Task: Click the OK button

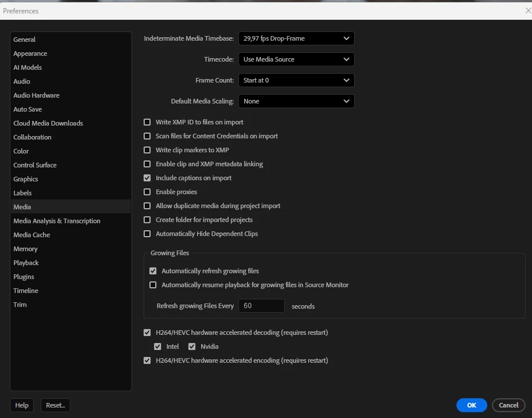Action: (472, 405)
